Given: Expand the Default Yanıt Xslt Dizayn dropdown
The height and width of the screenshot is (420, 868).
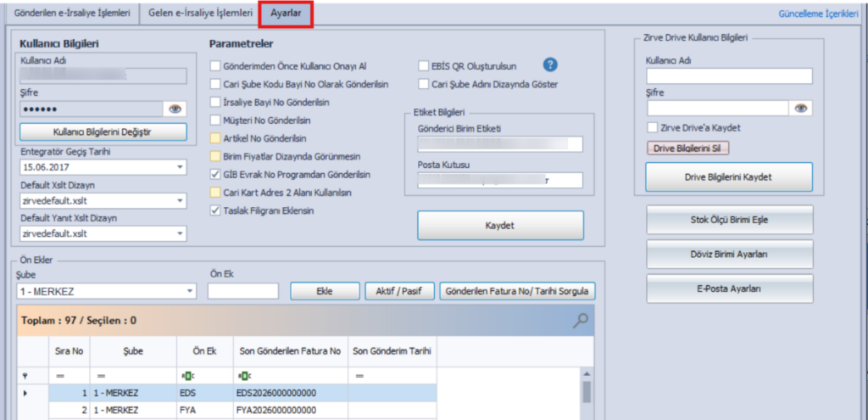Looking at the screenshot, I should point(180,233).
